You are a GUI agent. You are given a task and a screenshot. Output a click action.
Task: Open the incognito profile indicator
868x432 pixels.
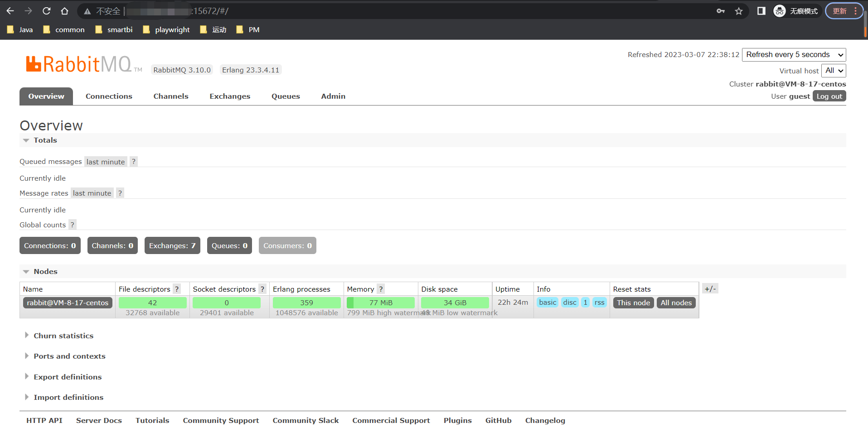tap(796, 11)
